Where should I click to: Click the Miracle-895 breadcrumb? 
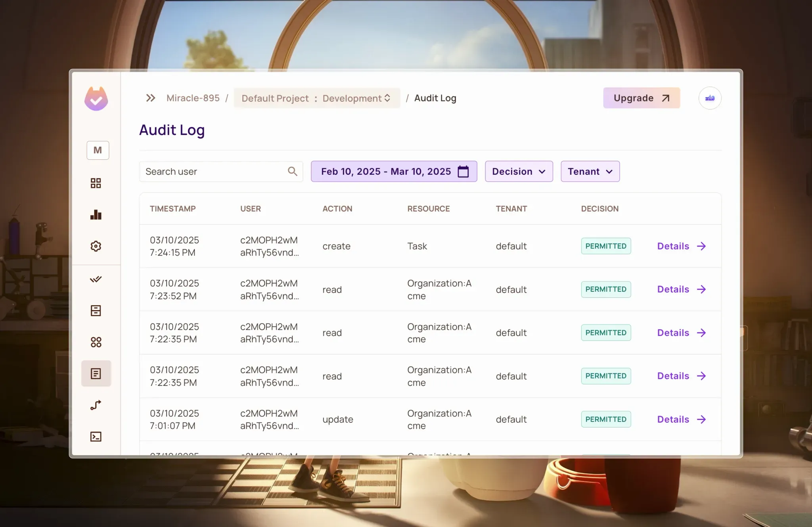[193, 98]
